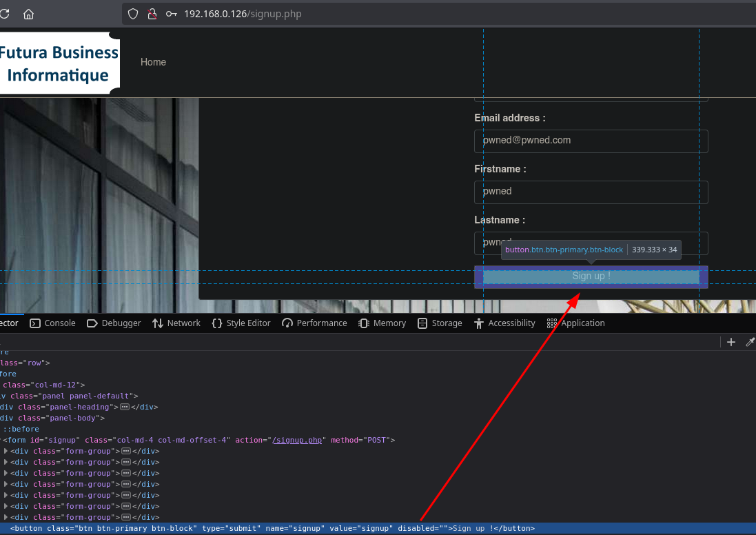This screenshot has width=756, height=535.
Task: Switch to the Debugger tab
Action: coord(114,323)
